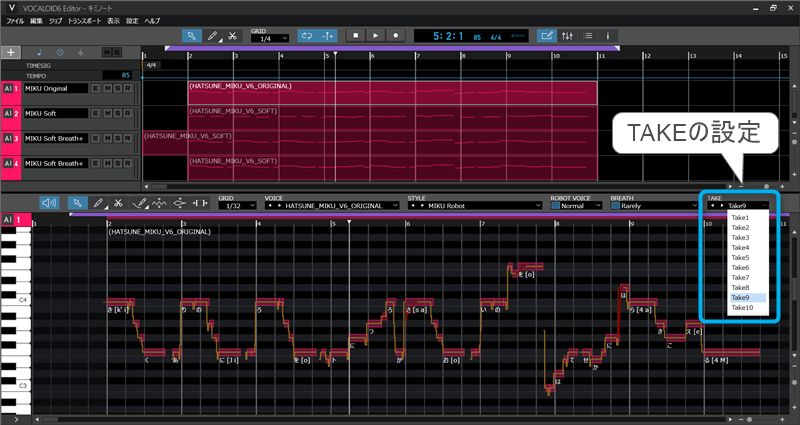Open the VOICE HATSUNE_MIKU_V6_ORIGINAL dropdown
This screenshot has height=425, width=800.
pyautogui.click(x=332, y=206)
